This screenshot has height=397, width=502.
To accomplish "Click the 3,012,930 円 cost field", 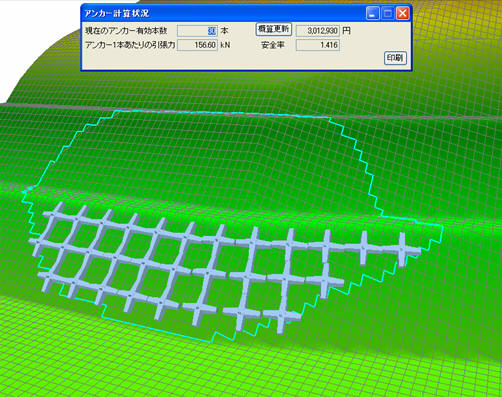I will pos(318,31).
